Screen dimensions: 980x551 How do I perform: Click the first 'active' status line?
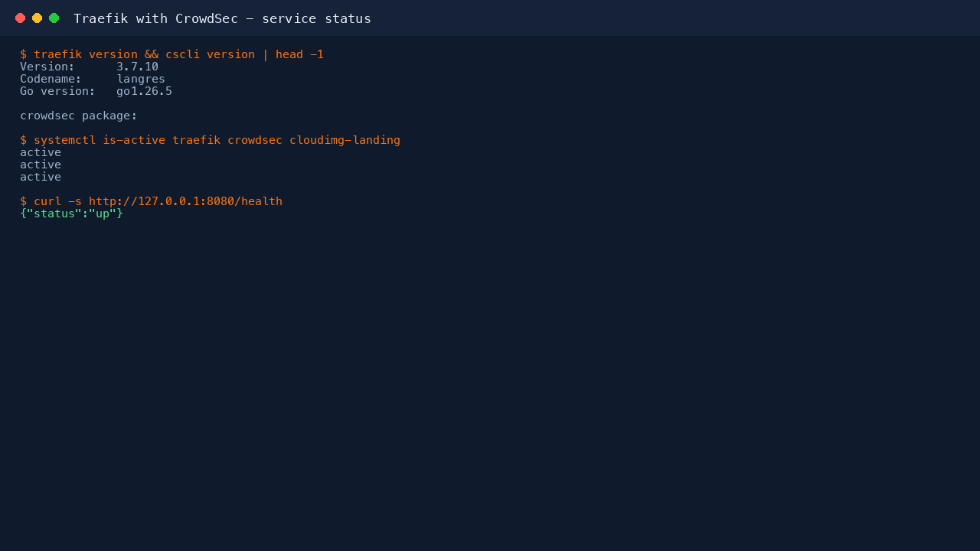pyautogui.click(x=41, y=152)
